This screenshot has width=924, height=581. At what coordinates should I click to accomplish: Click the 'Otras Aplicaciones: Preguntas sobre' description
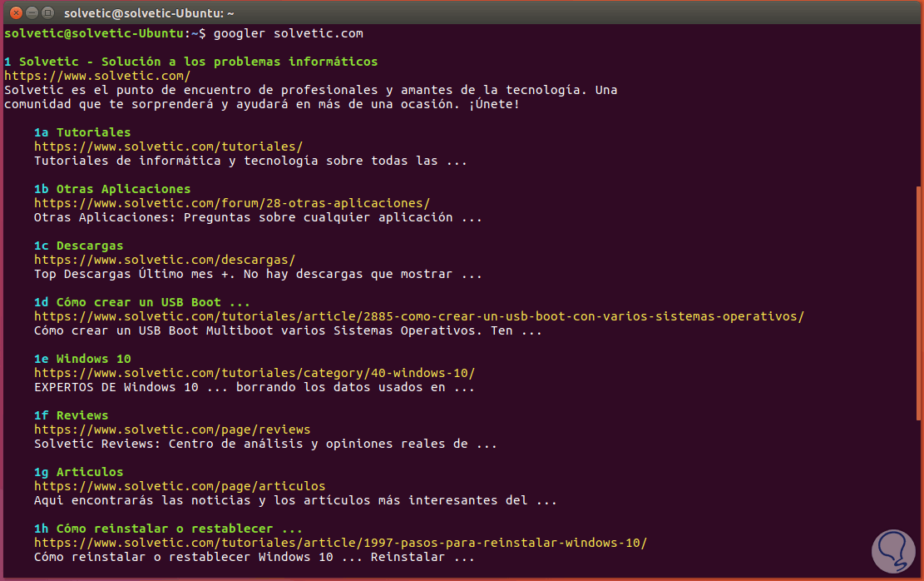point(258,217)
